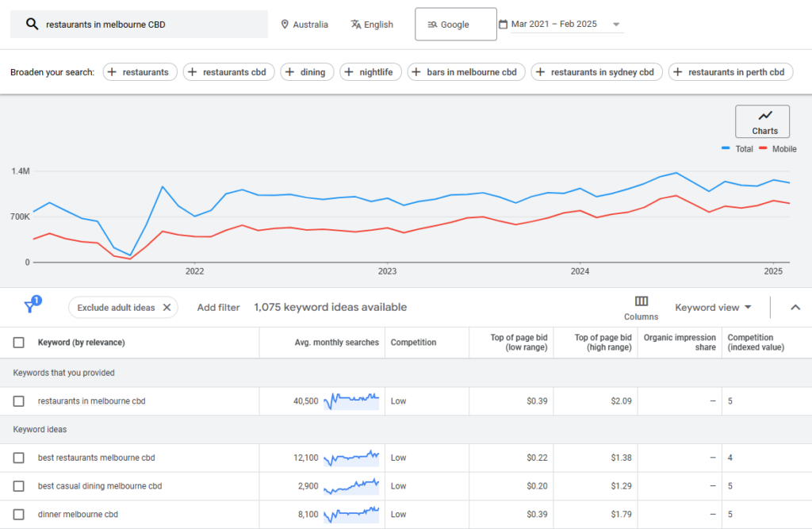
Task: Check the restaurants in melbourne cbd row
Action: (20, 401)
